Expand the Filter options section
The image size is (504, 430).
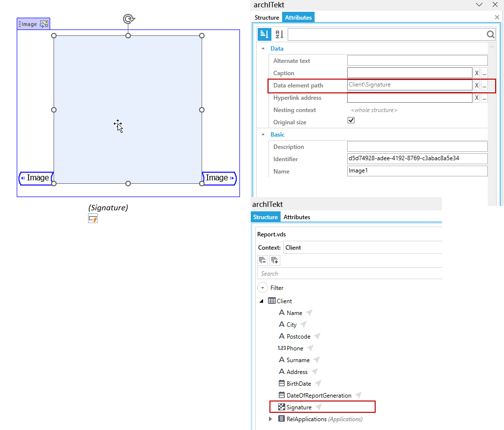point(263,288)
